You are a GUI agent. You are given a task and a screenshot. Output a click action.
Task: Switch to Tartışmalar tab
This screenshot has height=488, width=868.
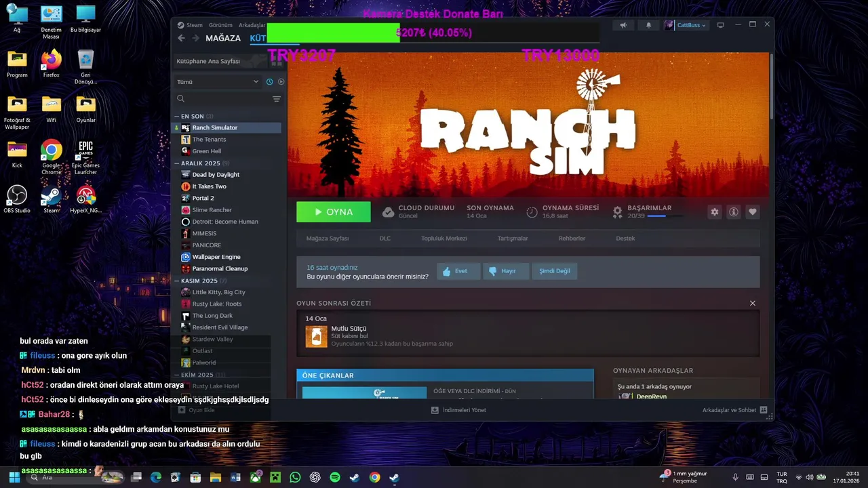pyautogui.click(x=513, y=239)
